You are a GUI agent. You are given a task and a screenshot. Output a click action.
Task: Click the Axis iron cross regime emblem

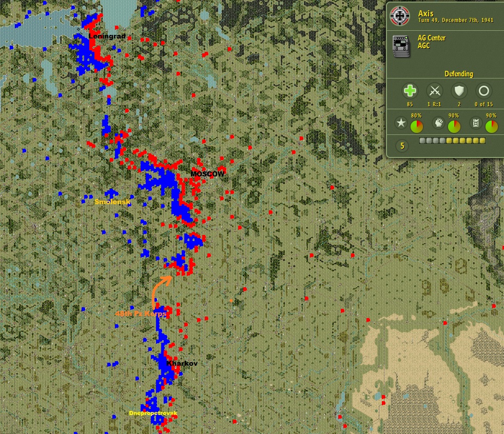[399, 15]
